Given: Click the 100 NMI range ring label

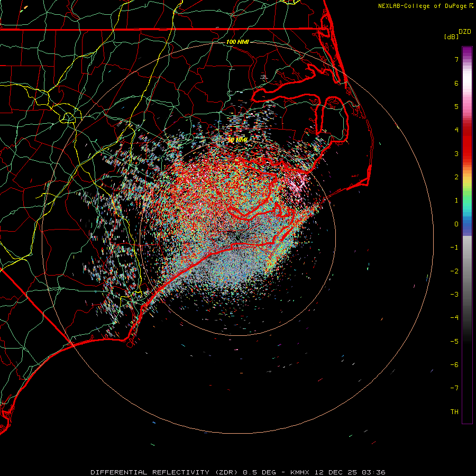Looking at the screenshot, I should pos(237,42).
